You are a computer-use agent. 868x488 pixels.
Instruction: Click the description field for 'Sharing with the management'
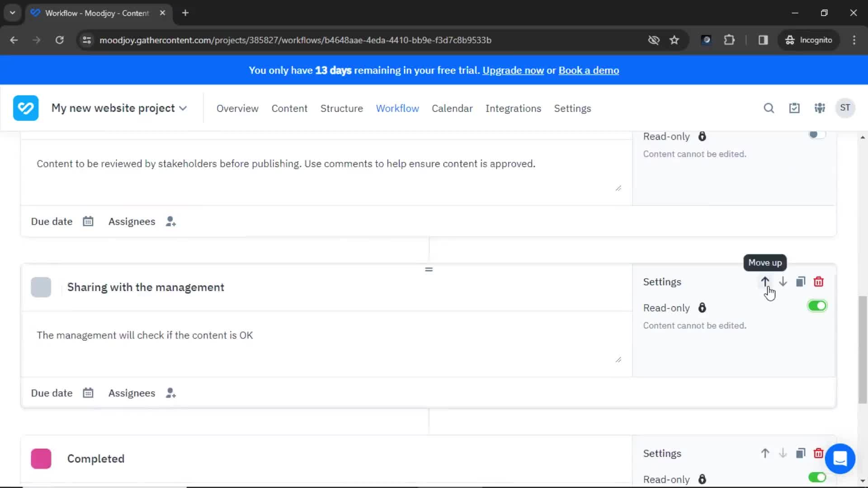(326, 335)
